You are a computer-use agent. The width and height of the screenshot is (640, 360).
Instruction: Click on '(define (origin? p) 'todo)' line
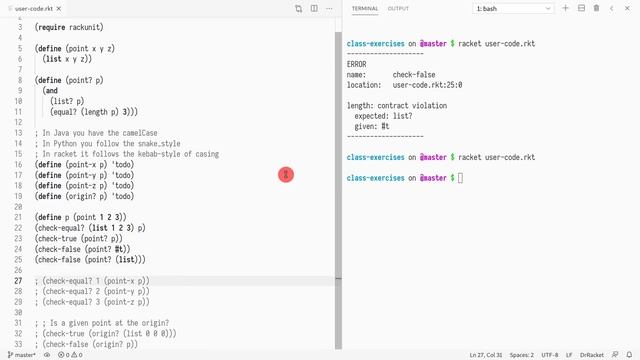click(x=84, y=196)
